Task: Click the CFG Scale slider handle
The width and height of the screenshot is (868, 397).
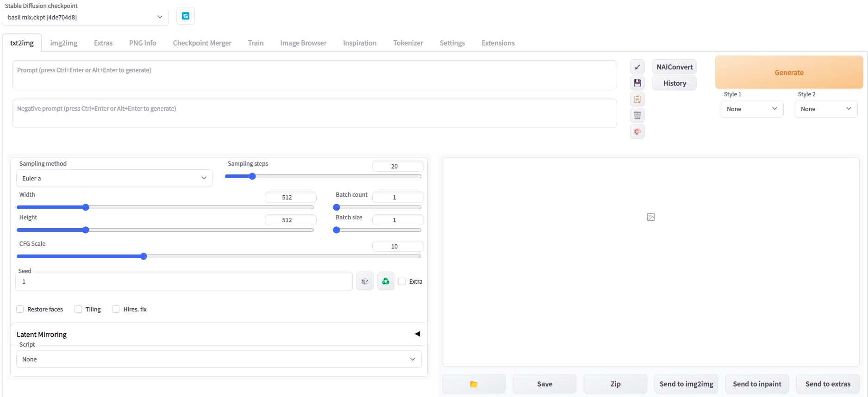Action: pyautogui.click(x=144, y=256)
